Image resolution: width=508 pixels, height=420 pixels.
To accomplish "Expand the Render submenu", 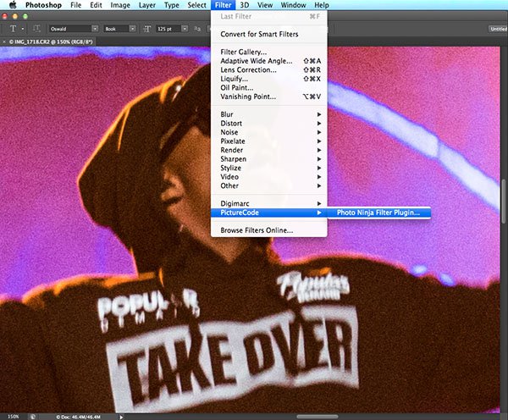I will coord(269,150).
